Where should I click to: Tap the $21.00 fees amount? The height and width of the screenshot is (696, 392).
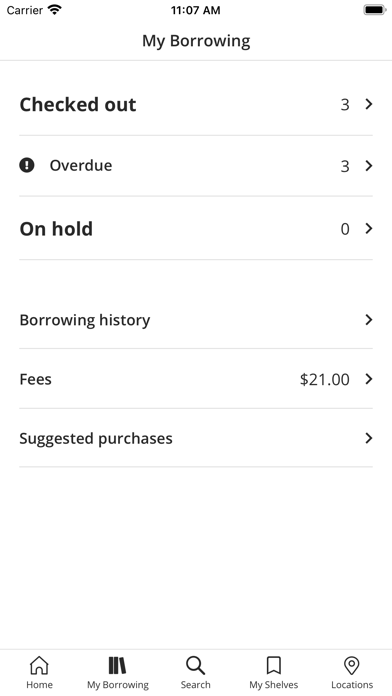coord(325,379)
